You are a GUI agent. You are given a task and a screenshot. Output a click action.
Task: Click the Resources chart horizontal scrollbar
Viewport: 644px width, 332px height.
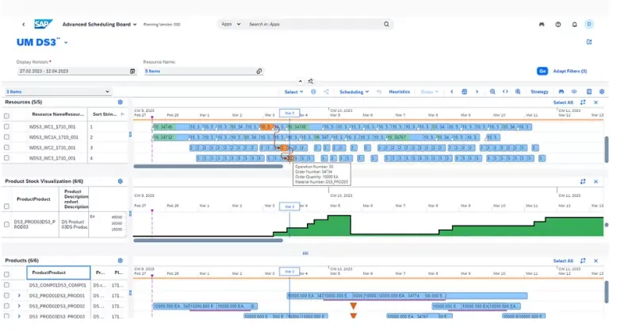(208, 167)
